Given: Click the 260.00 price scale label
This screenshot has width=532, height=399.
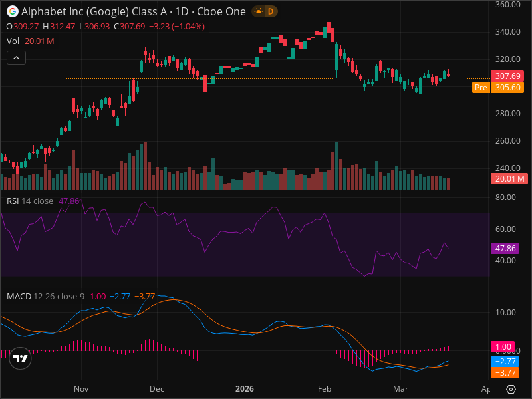Looking at the screenshot, I should coord(507,140).
